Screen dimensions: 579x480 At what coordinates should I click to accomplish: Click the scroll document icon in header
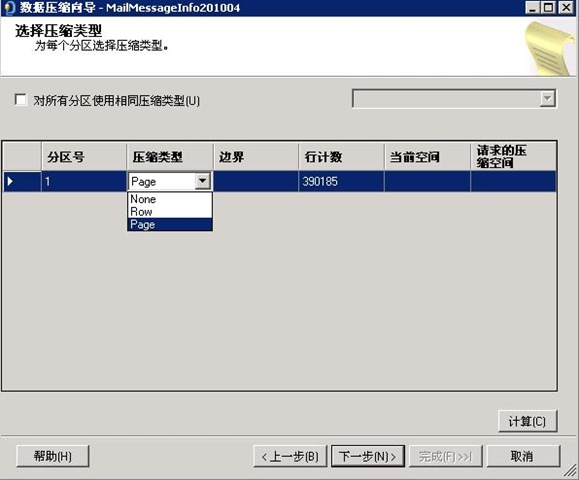[550, 47]
